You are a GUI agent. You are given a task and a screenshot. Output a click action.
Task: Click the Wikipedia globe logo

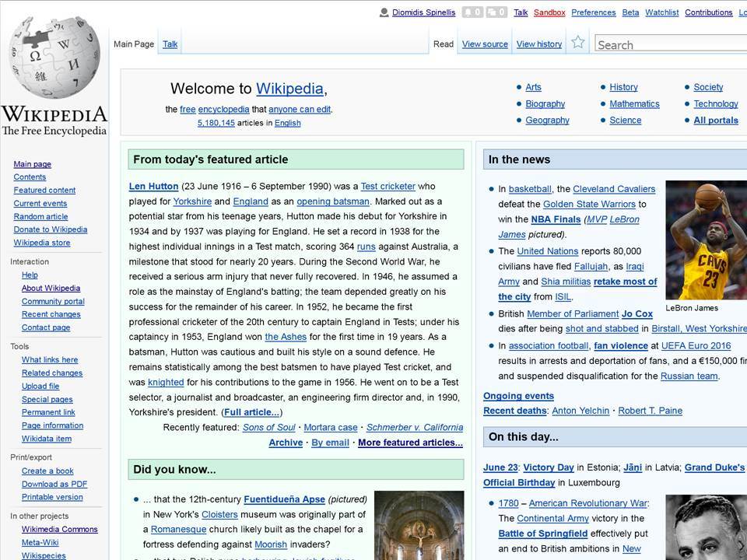pyautogui.click(x=54, y=57)
